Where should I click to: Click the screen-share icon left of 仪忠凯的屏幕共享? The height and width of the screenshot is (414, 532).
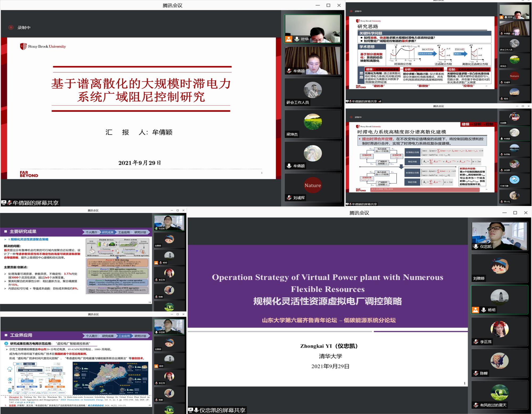191,410
